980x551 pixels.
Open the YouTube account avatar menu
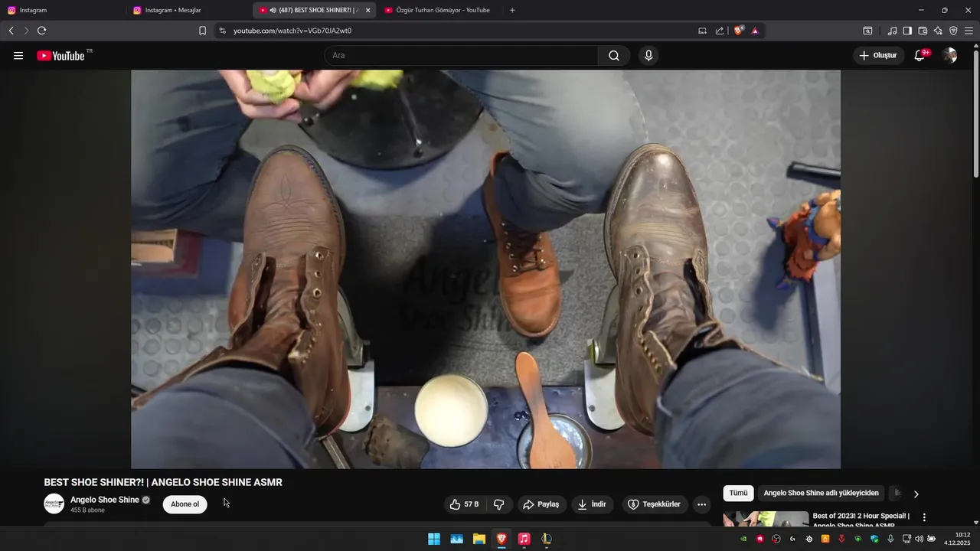click(949, 55)
